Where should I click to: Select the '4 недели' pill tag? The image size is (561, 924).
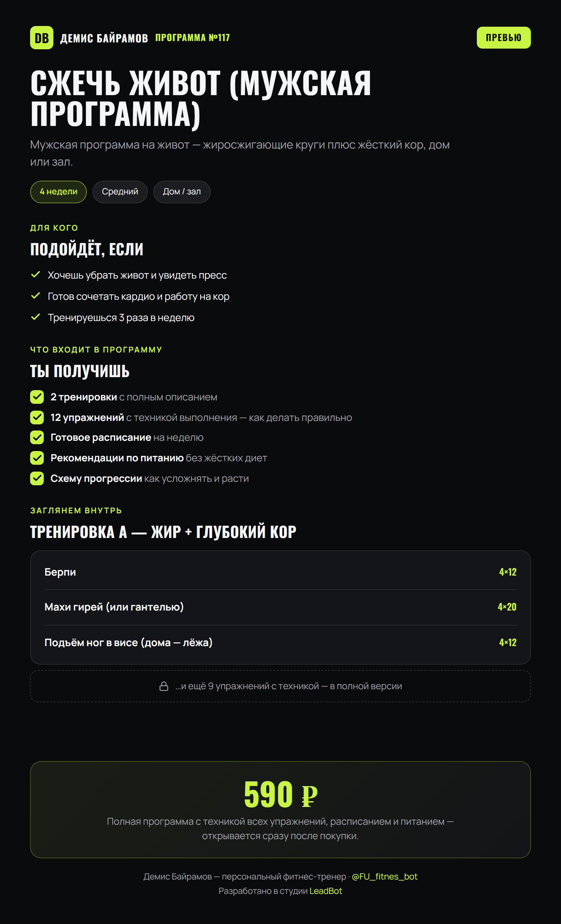click(x=58, y=192)
